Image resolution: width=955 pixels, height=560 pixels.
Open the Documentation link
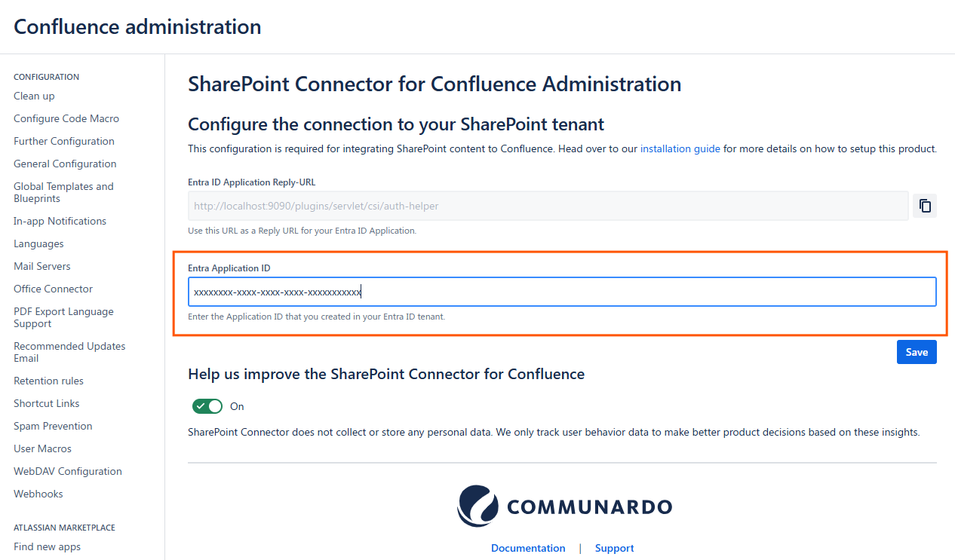pyautogui.click(x=528, y=548)
